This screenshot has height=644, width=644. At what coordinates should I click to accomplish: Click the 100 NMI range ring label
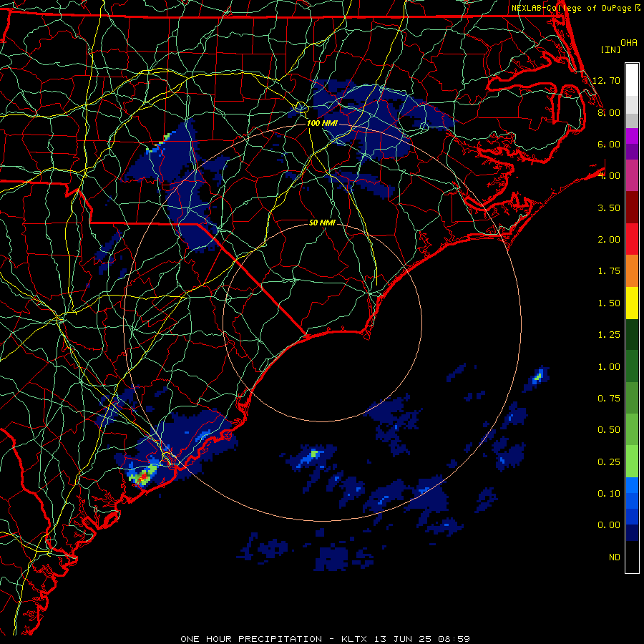[322, 123]
